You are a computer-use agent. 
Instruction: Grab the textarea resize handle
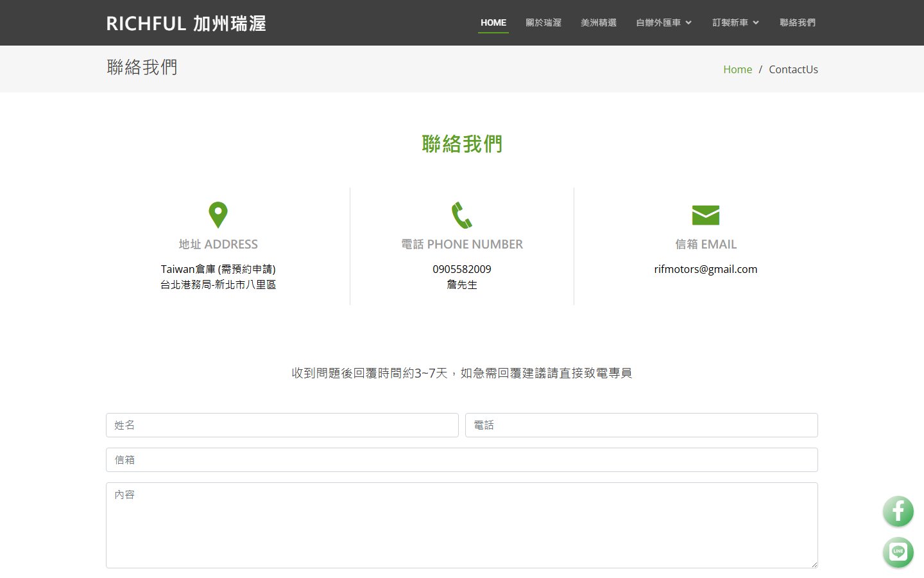click(814, 565)
